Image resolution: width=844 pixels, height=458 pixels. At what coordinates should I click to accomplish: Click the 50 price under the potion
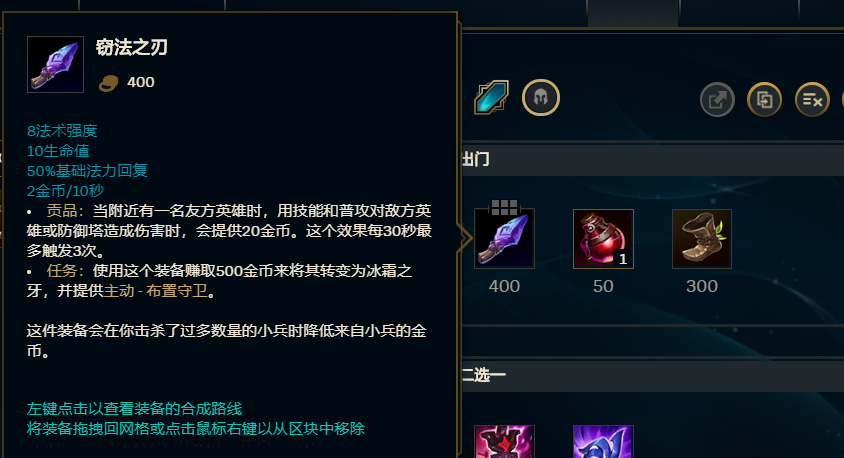pyautogui.click(x=603, y=286)
